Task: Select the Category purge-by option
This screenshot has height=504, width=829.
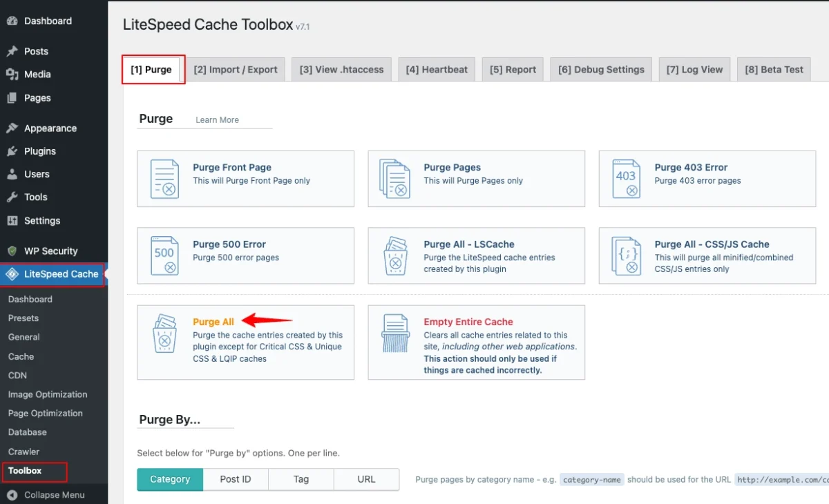Action: (x=170, y=479)
